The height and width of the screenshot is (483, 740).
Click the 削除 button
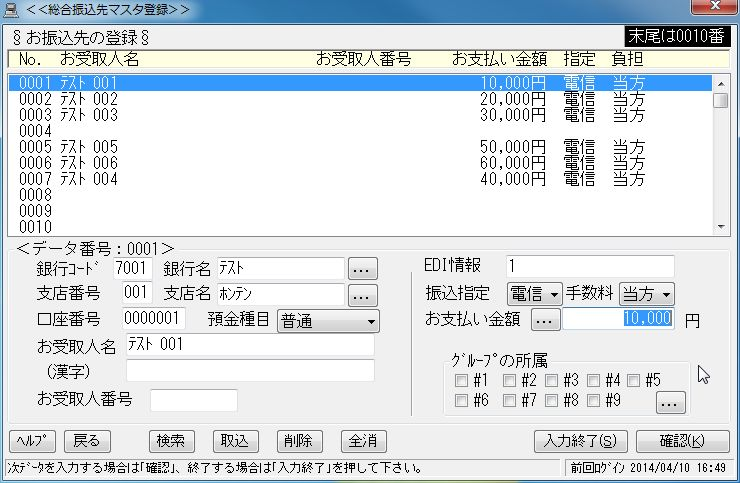coord(300,441)
